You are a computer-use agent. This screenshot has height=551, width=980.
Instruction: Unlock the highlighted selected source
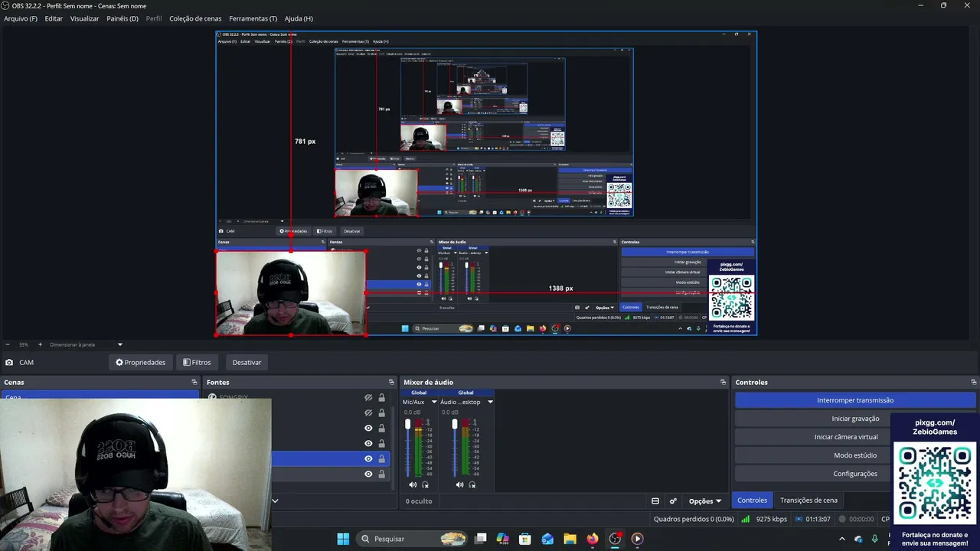(x=381, y=458)
